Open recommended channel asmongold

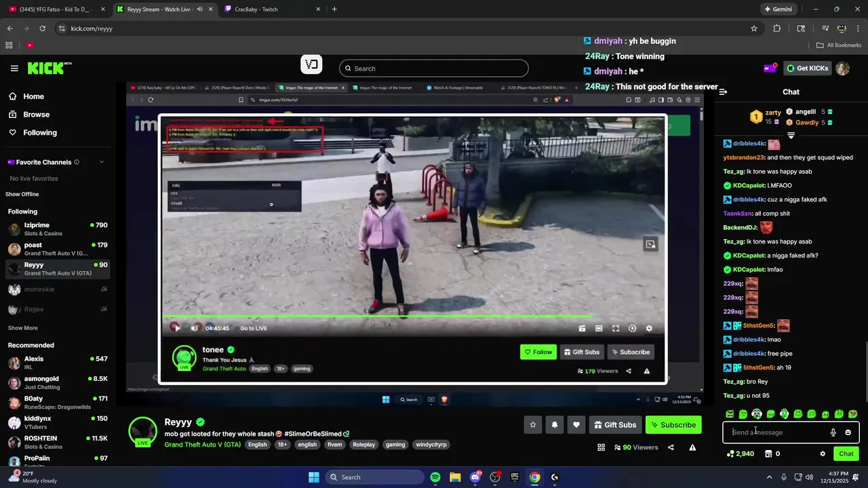(58, 383)
